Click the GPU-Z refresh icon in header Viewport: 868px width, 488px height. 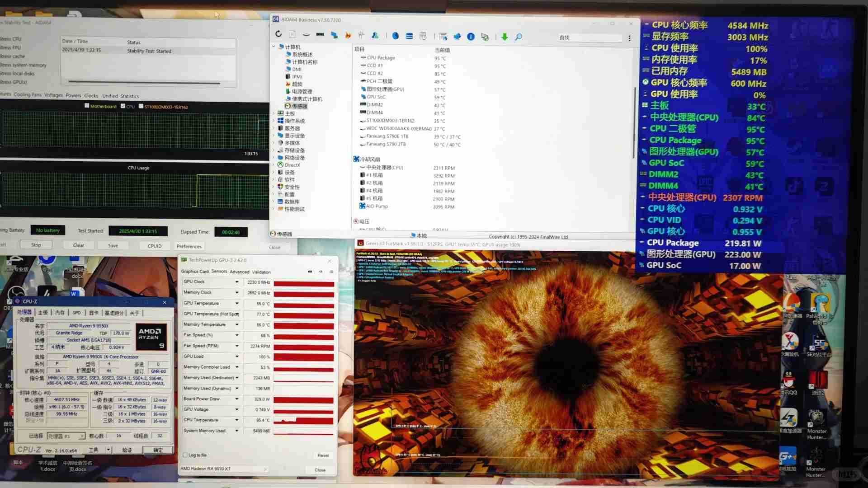(321, 272)
